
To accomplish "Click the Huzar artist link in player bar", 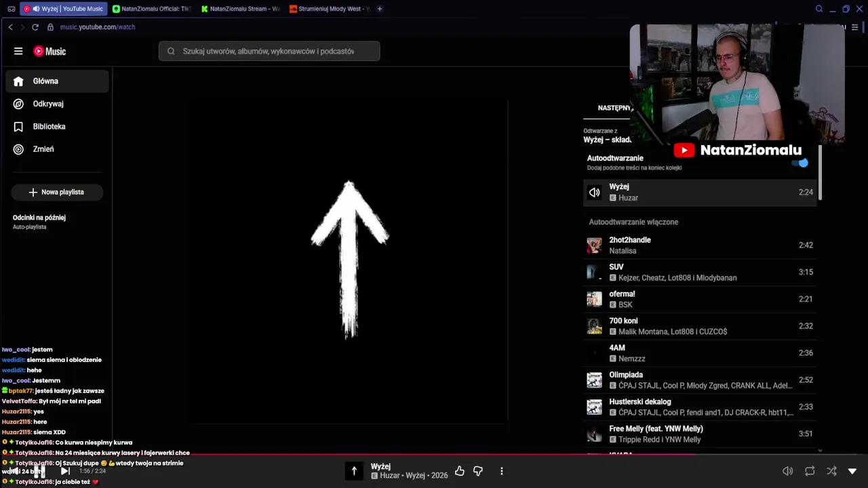I will coord(390,476).
